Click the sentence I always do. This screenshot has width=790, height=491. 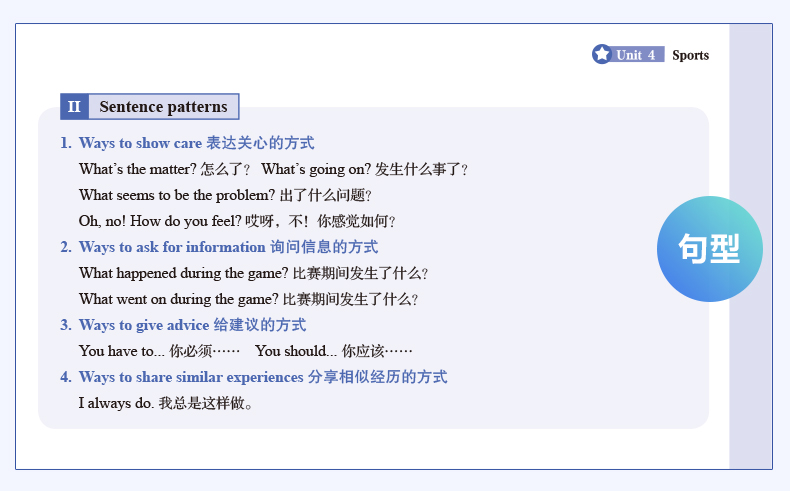click(116, 403)
